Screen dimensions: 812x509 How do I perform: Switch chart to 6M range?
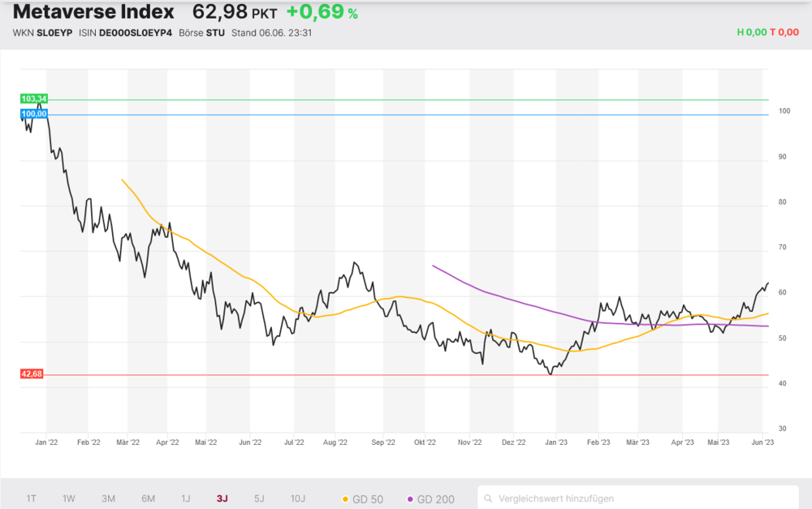coord(148,498)
